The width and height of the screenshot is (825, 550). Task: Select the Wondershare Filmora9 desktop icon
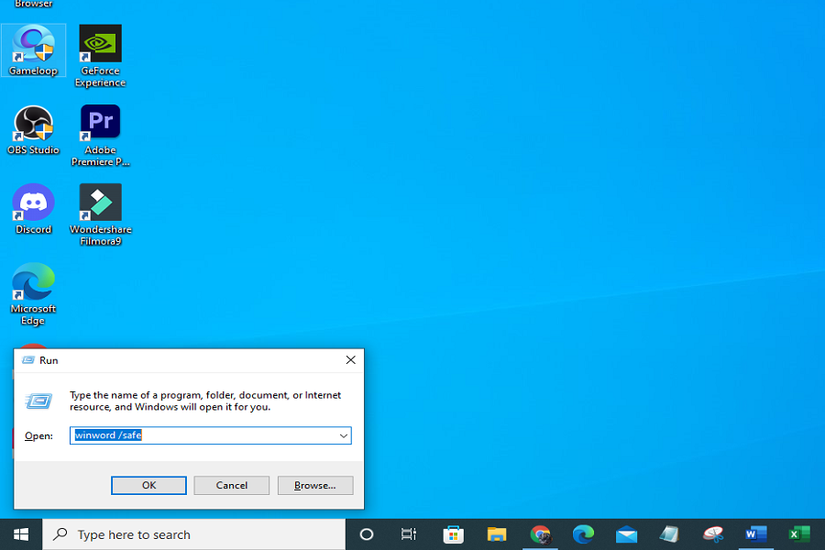click(x=100, y=215)
